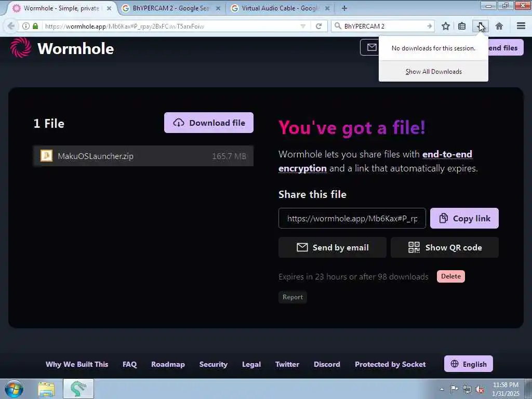Open the Security footer link
Screen dimensions: 532x399
(x=214, y=364)
